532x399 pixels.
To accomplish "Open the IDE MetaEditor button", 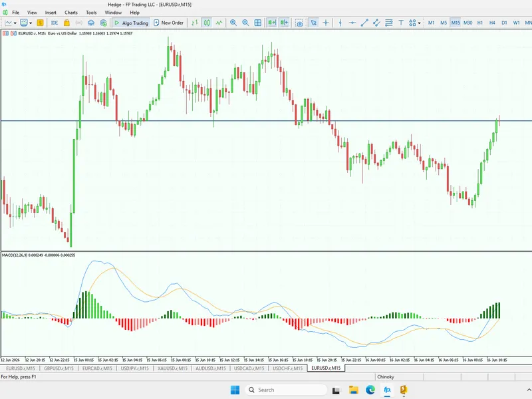I will (x=55, y=23).
